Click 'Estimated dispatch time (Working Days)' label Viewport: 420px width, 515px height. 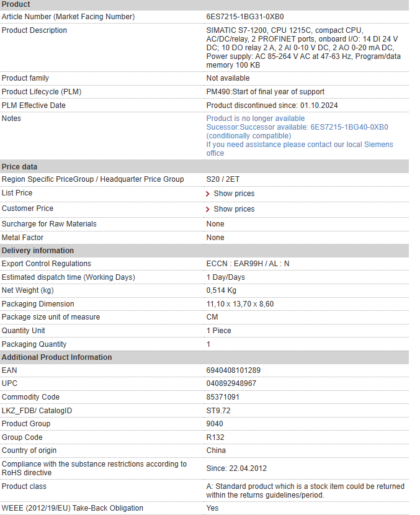(x=68, y=277)
